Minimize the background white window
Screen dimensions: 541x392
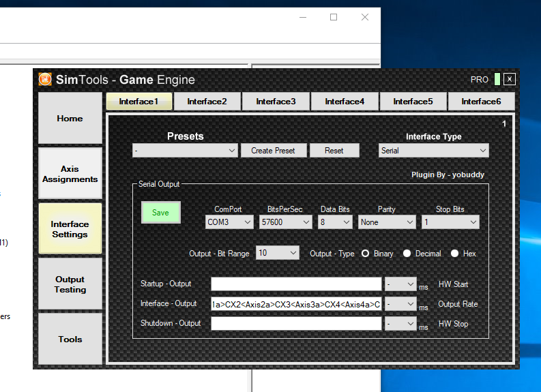(303, 17)
